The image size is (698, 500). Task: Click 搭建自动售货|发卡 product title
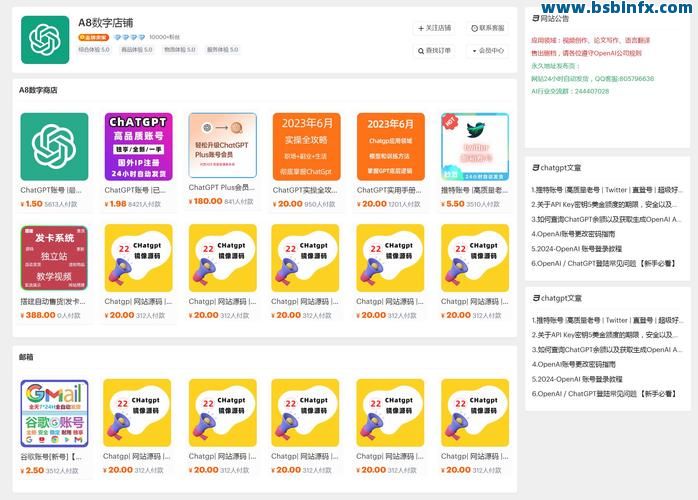pyautogui.click(x=53, y=301)
